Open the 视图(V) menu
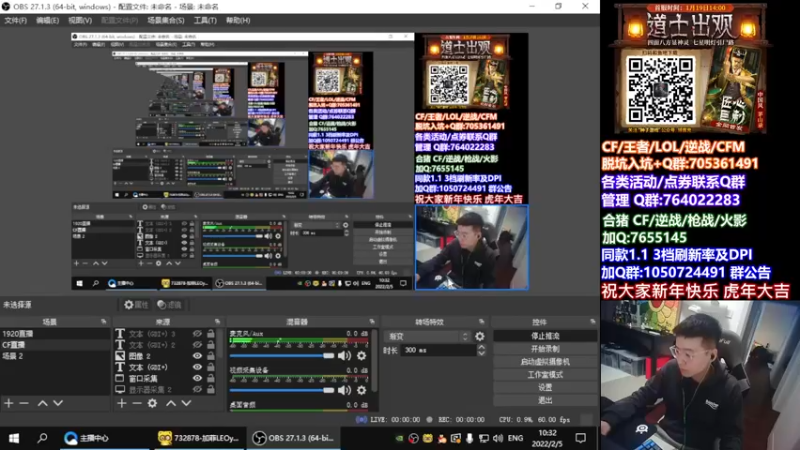Image resolution: width=800 pixels, height=450 pixels. [x=80, y=20]
